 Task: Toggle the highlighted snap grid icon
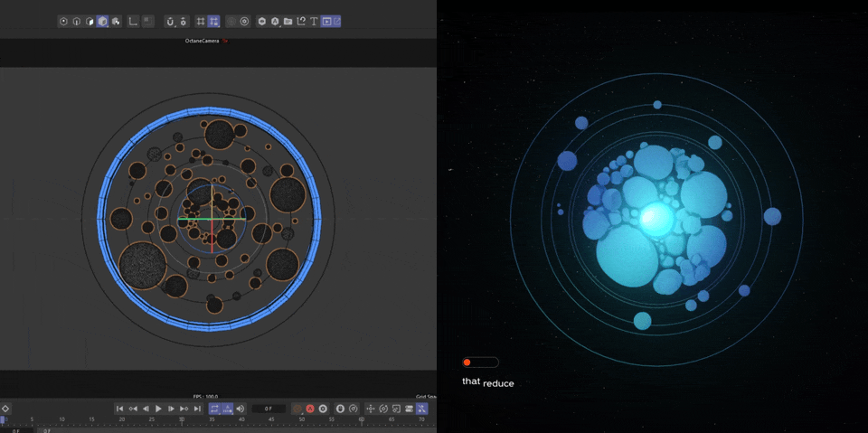pyautogui.click(x=213, y=21)
